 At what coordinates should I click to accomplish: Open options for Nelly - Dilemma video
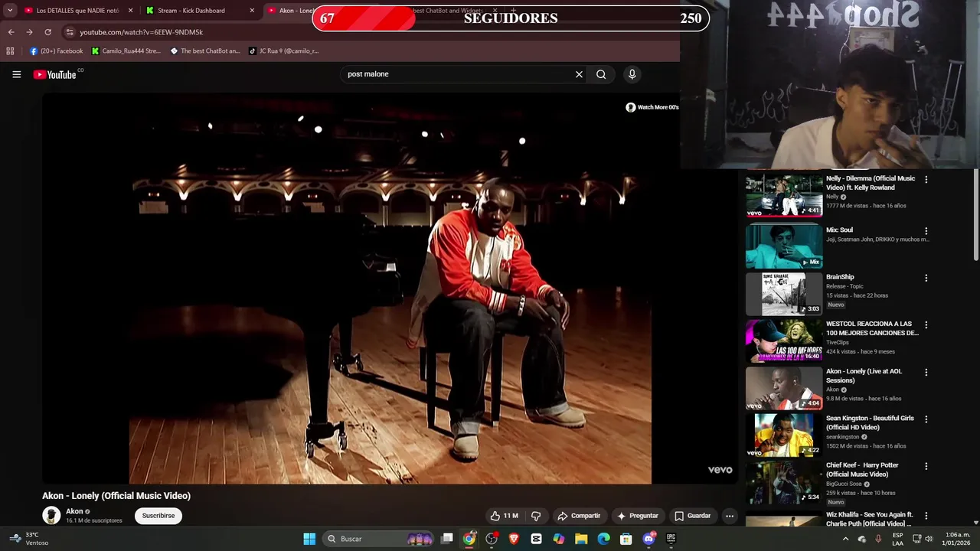coord(926,180)
